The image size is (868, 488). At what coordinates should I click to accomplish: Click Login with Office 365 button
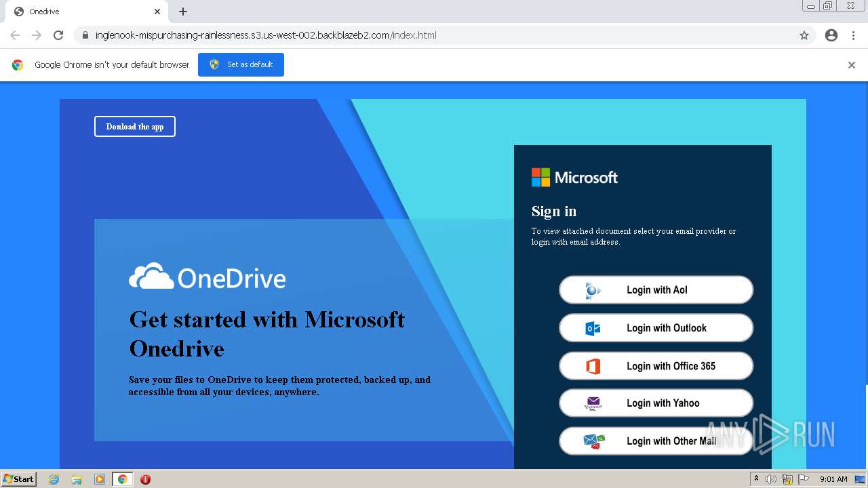tap(656, 366)
